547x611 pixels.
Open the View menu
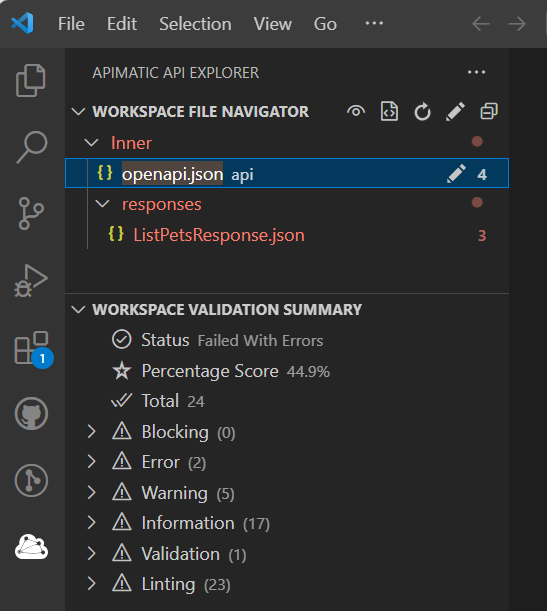click(273, 24)
